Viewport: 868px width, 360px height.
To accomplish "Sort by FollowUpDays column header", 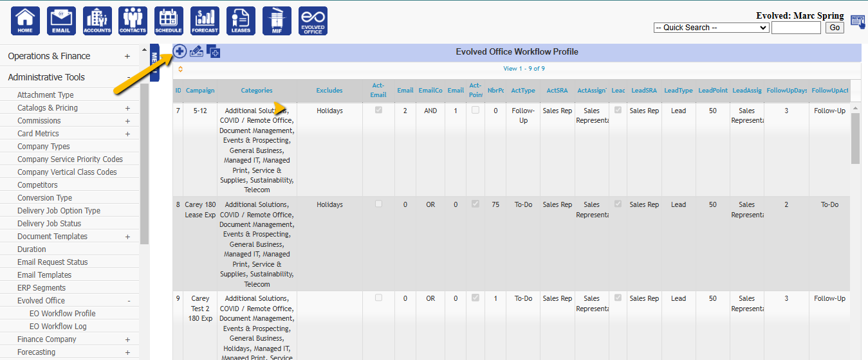I will (x=786, y=91).
